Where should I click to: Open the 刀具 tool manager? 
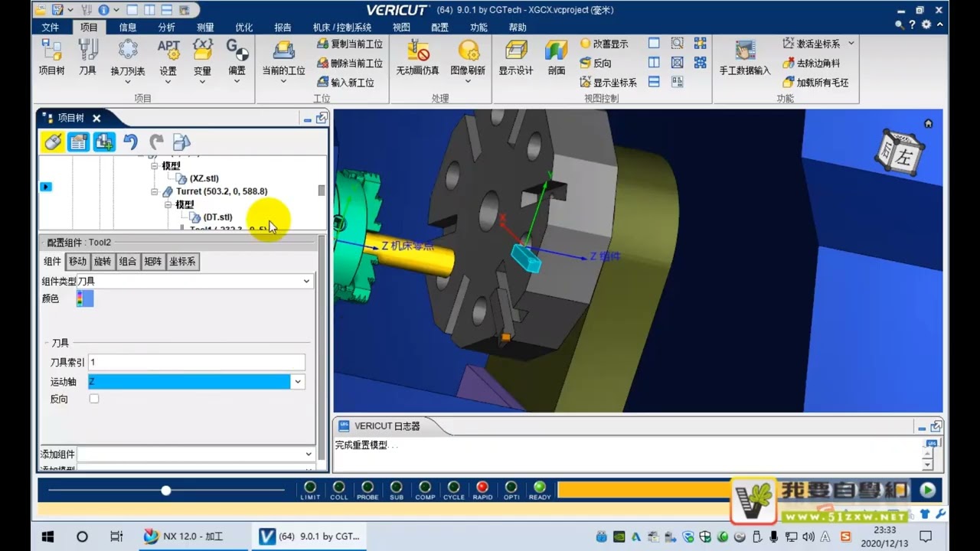[88, 57]
